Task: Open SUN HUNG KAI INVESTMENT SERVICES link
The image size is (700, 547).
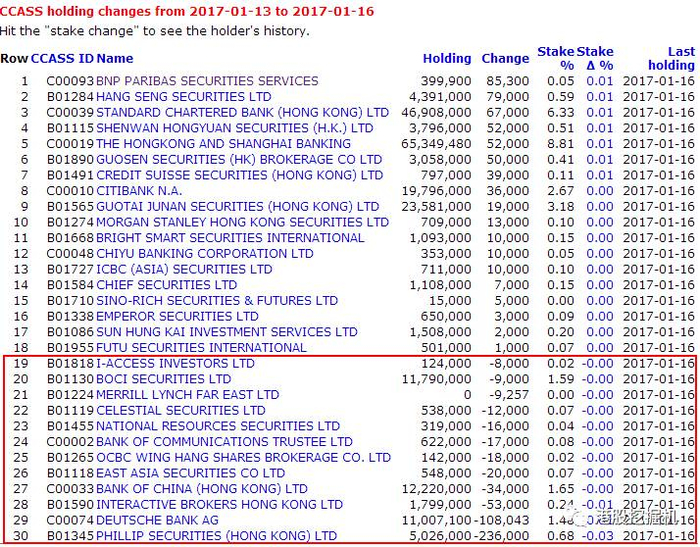Action: coord(227,332)
